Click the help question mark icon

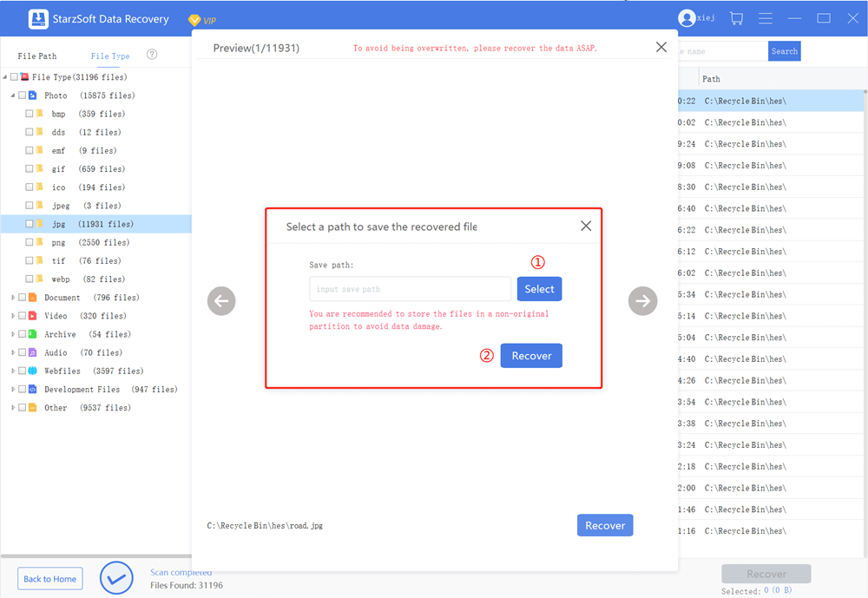[152, 55]
